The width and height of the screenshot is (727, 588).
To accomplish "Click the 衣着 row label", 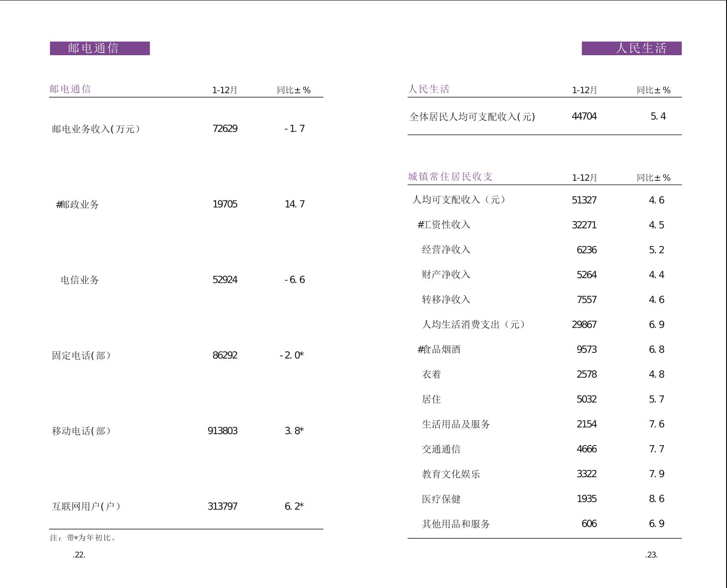I will (431, 375).
